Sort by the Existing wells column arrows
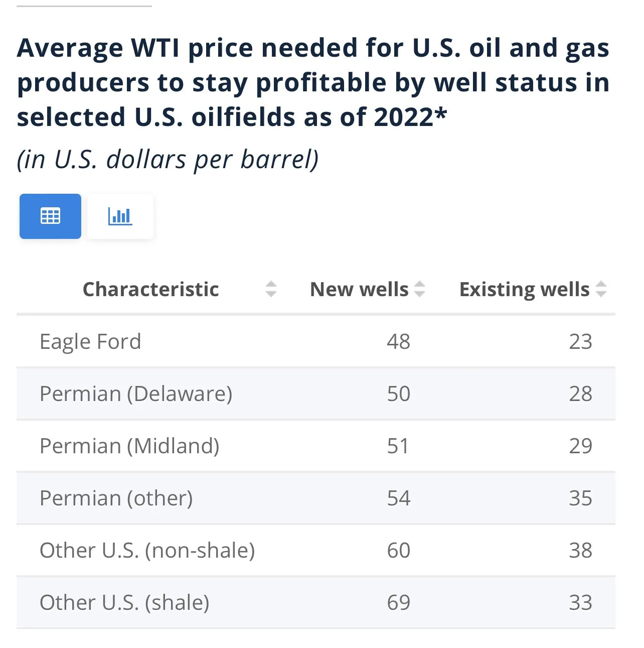 pos(601,289)
